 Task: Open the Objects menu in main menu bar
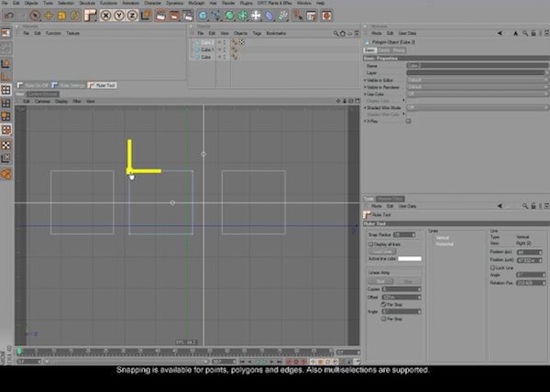pos(31,3)
